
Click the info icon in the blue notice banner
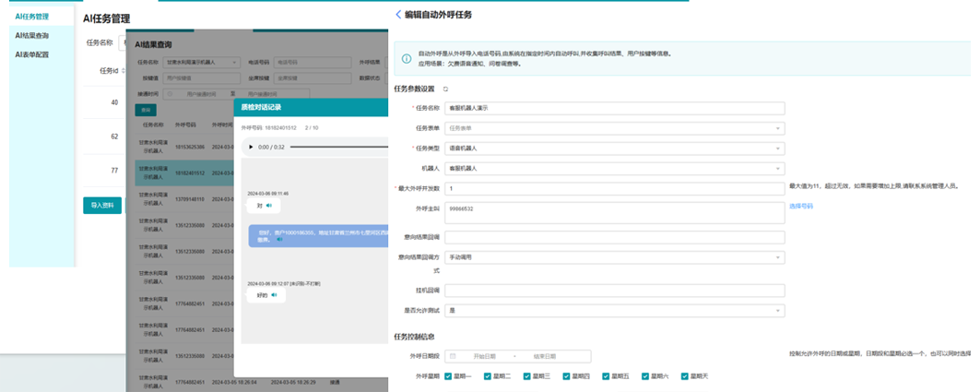407,59
